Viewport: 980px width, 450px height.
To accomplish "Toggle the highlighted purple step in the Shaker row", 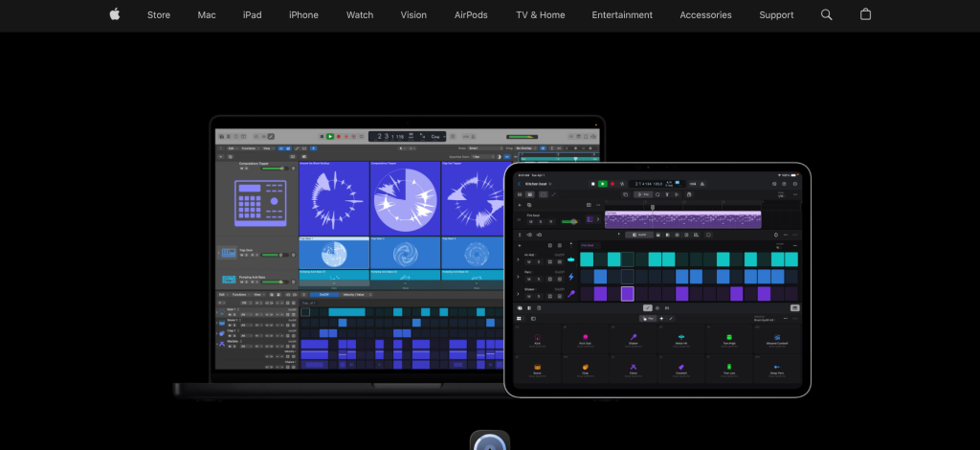I will [x=627, y=294].
